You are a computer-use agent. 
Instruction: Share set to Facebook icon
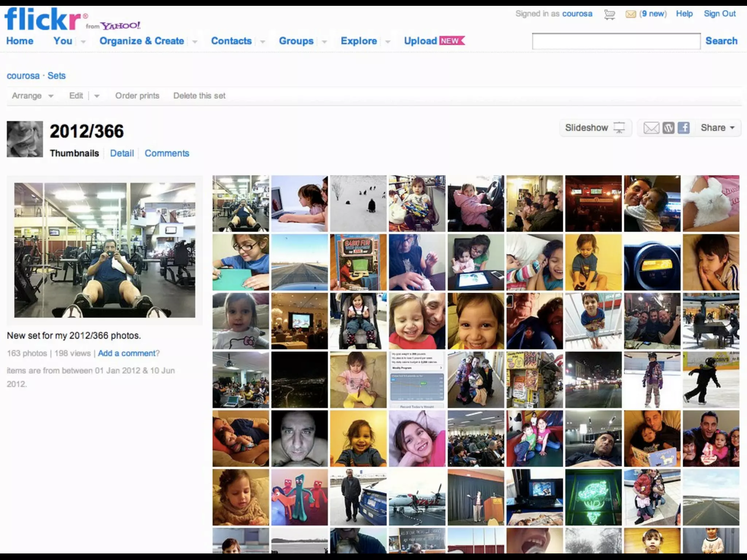(x=684, y=128)
